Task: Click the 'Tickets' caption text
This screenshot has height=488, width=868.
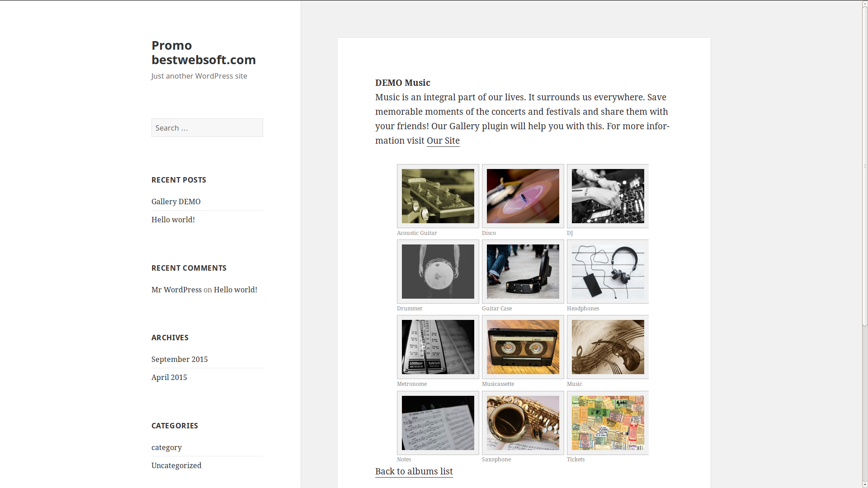Action: [x=576, y=460]
